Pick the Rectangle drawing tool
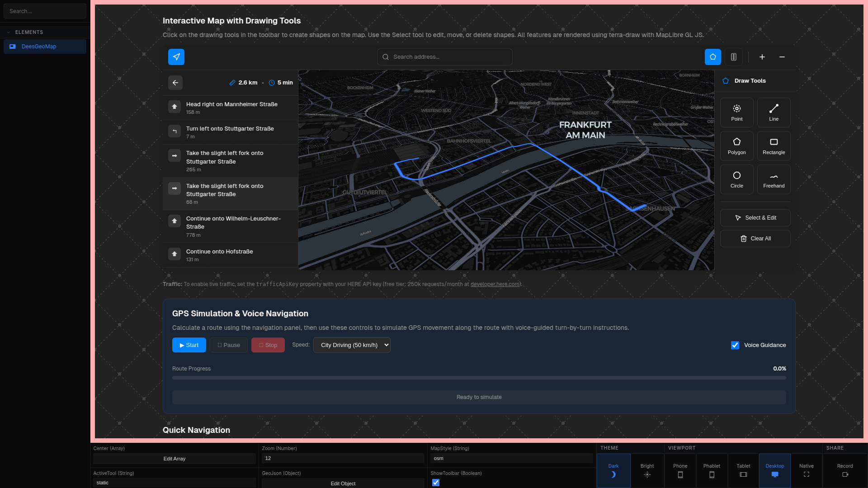The width and height of the screenshot is (868, 488). 774,146
